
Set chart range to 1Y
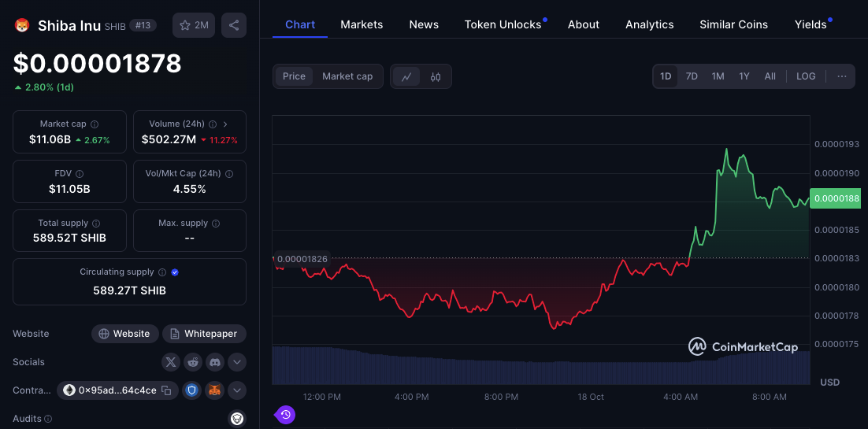pos(744,76)
